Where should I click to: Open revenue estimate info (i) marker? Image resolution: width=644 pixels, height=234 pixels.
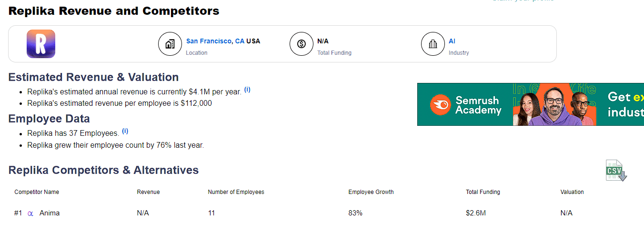[247, 90]
